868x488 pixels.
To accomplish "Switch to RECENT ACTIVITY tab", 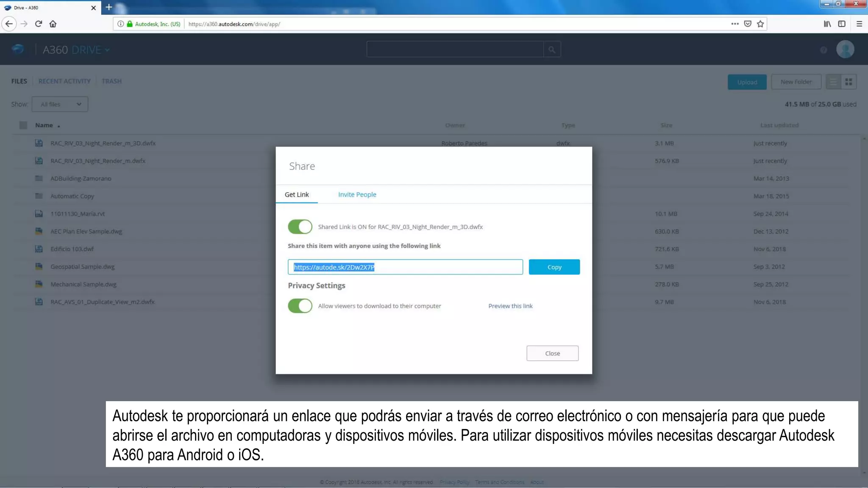I will 64,81.
